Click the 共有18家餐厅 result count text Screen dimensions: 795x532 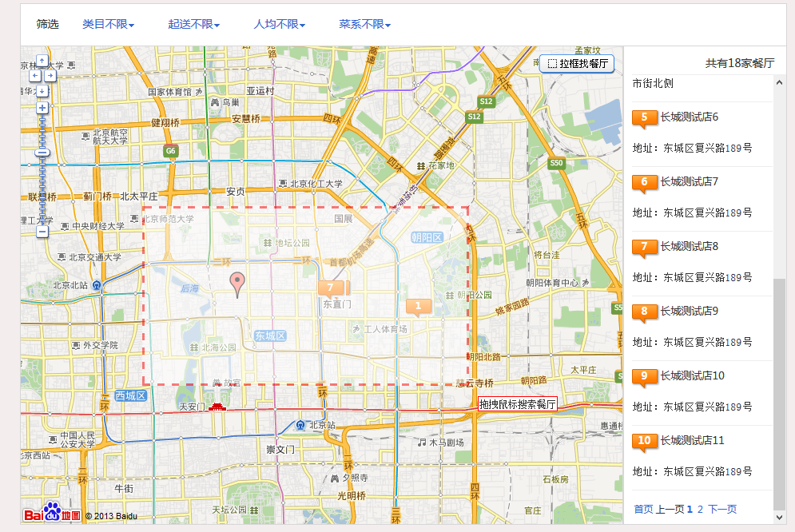coord(740,63)
